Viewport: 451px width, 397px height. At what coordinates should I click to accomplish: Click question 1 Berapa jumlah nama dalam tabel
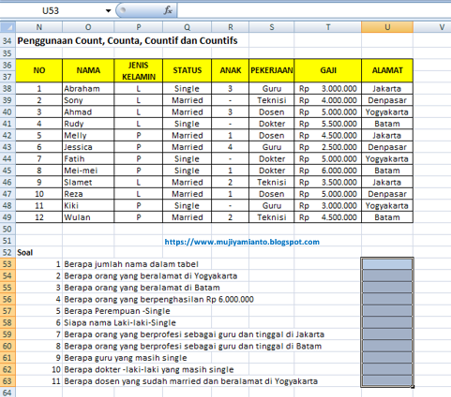tap(131, 264)
